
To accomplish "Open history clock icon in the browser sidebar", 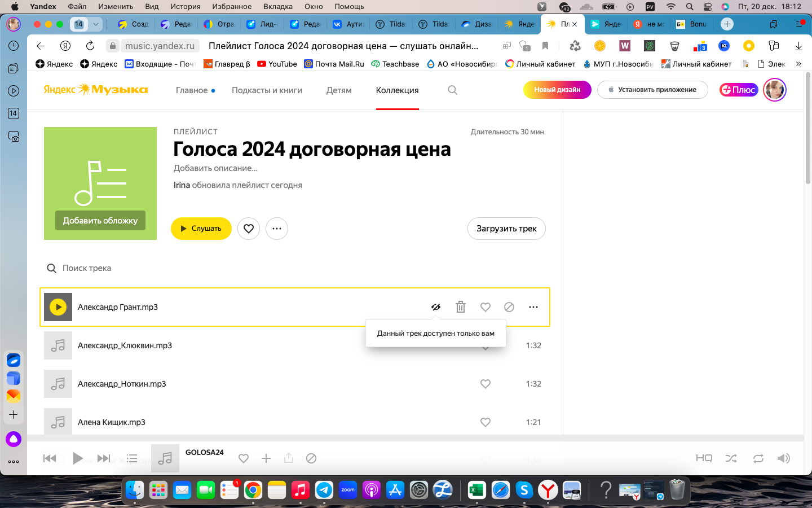I will click(14, 46).
